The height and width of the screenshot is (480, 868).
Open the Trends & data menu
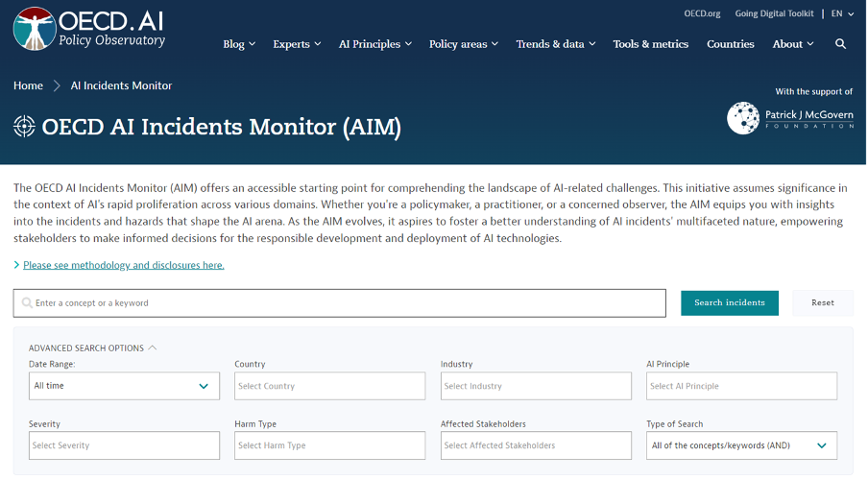click(x=556, y=44)
